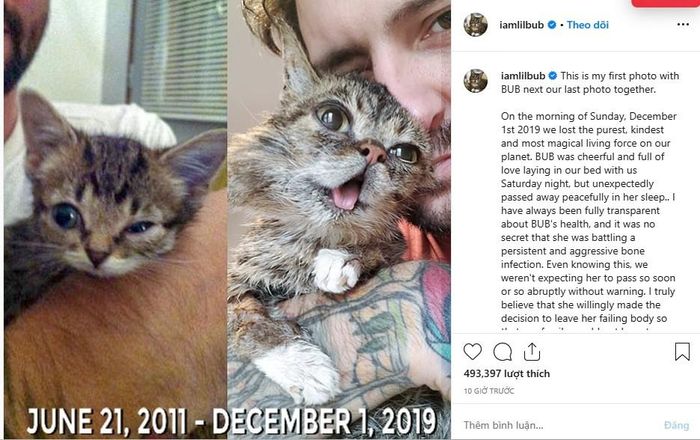Viewport: 700px width, 440px height.
Task: Open iamlilbub username link in header
Action: click(521, 25)
